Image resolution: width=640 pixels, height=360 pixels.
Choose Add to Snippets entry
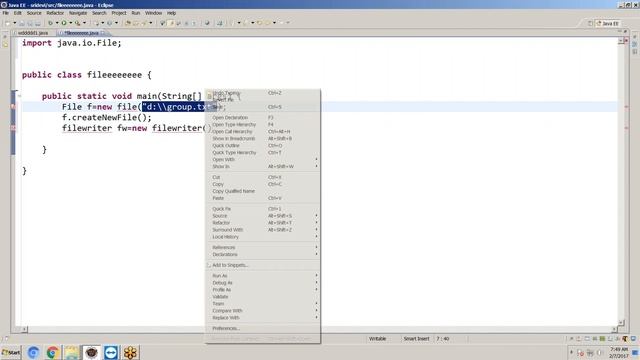(x=263, y=265)
